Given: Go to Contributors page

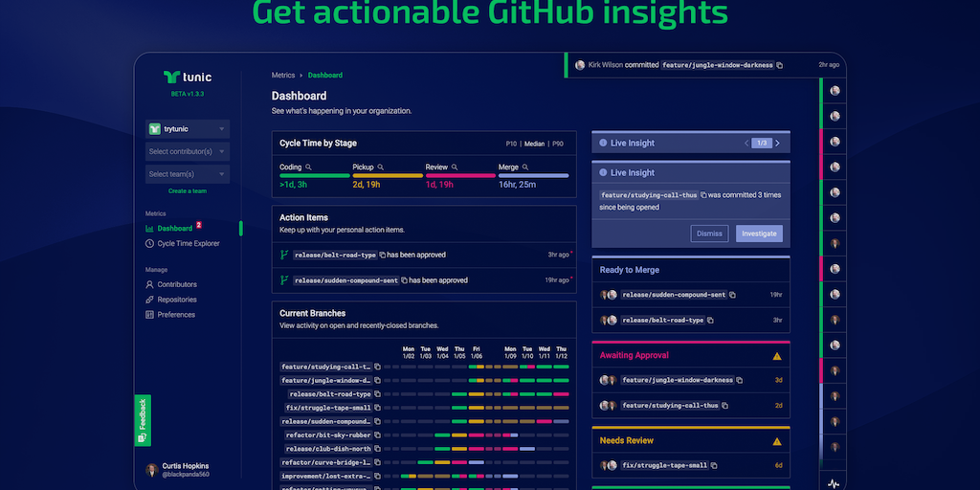Looking at the screenshot, I should [177, 284].
